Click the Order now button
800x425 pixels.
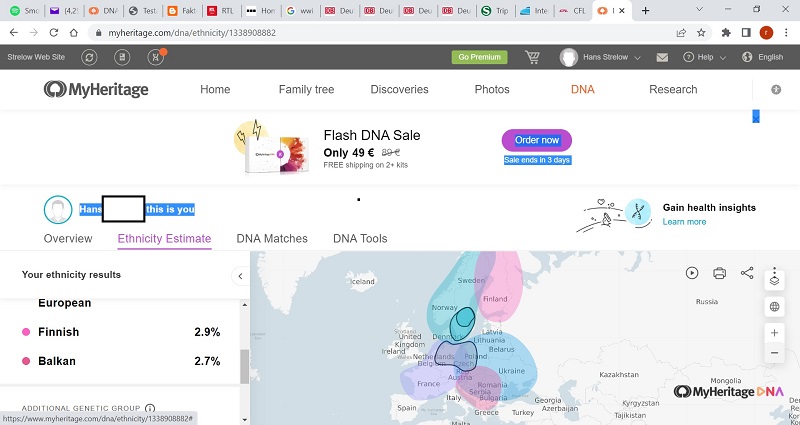[536, 140]
